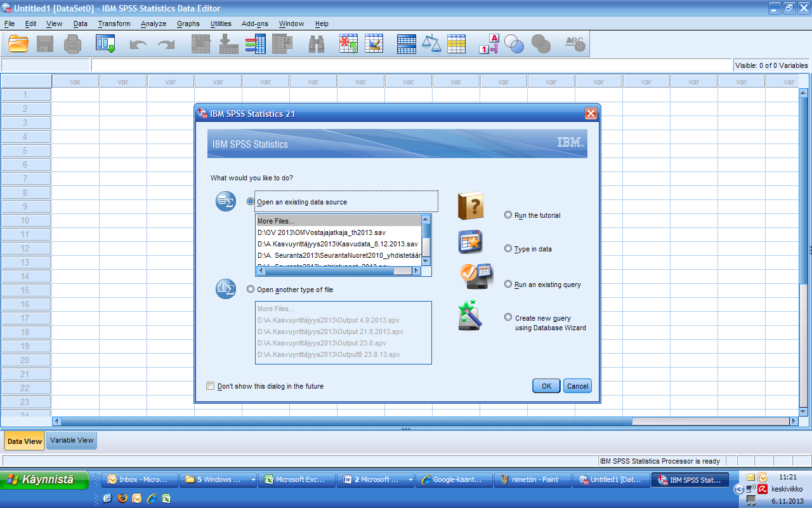Viewport: 812px width, 508px height.
Task: Click the Run an existing query icon
Action: click(x=475, y=277)
